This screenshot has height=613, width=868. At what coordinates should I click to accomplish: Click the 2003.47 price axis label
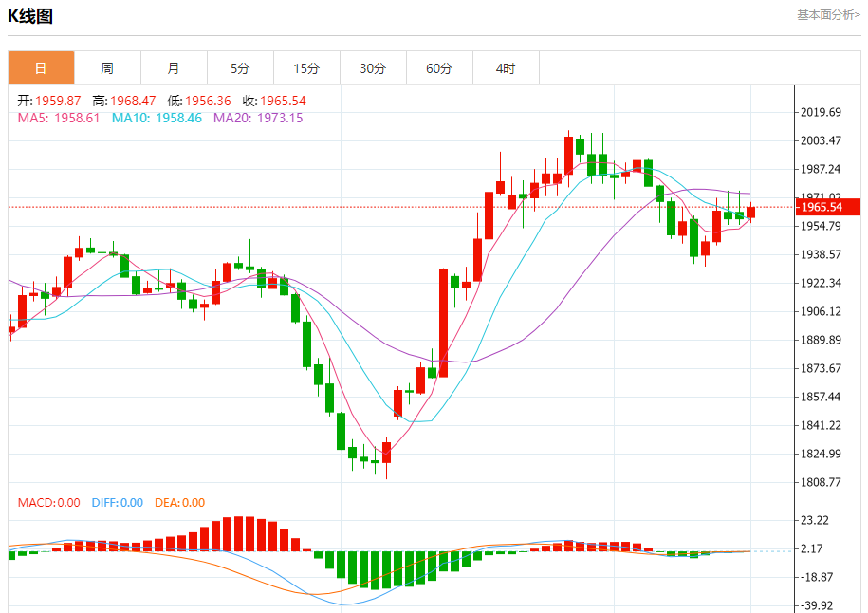(821, 140)
